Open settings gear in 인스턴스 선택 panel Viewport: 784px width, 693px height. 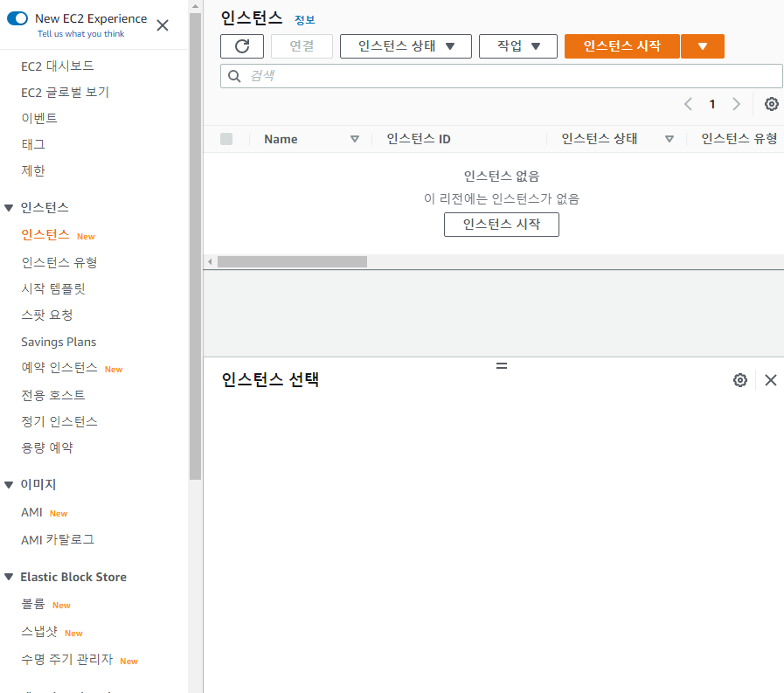(x=740, y=380)
